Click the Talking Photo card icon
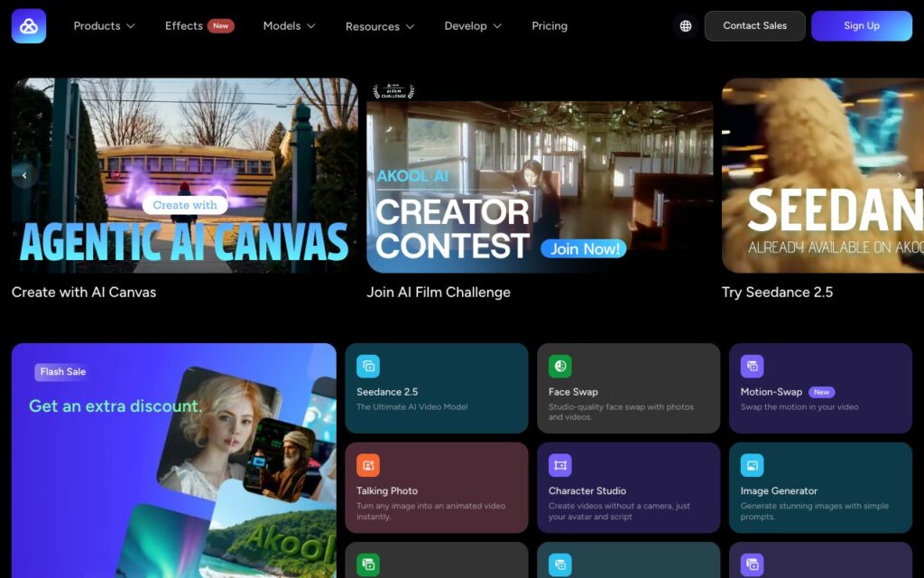The image size is (924, 578). coord(368,465)
